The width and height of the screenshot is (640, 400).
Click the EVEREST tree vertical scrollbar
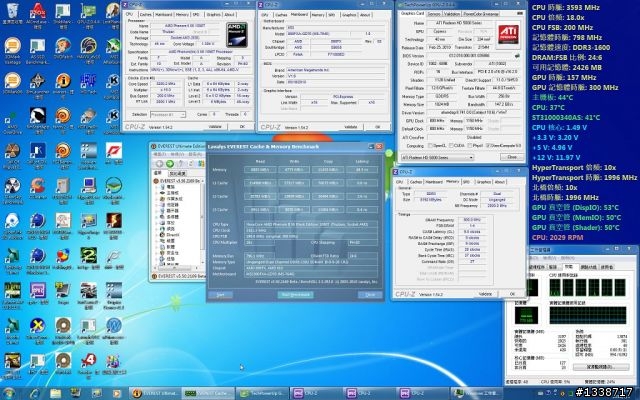tap(202, 223)
